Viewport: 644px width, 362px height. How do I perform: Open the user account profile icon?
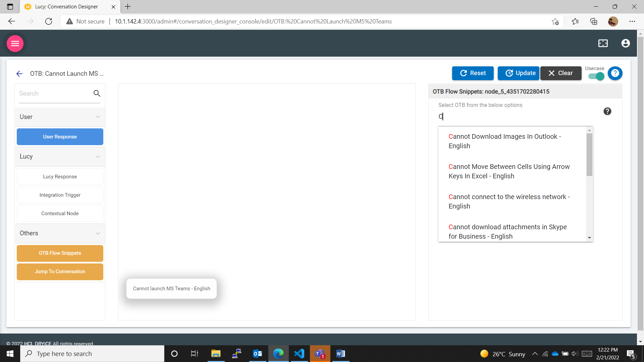[x=625, y=43]
